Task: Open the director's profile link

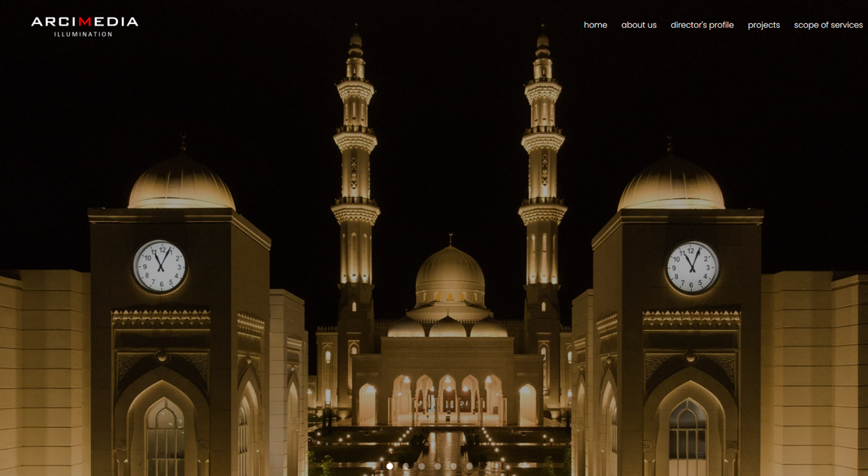Action: (702, 25)
